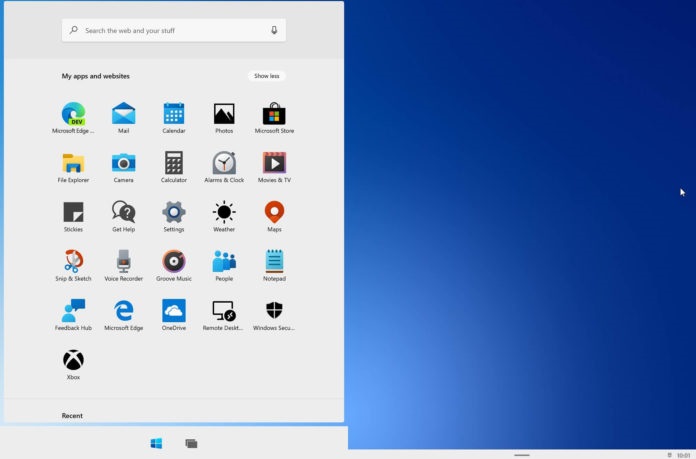Activate voice search microphone
The image size is (696, 459).
point(274,31)
